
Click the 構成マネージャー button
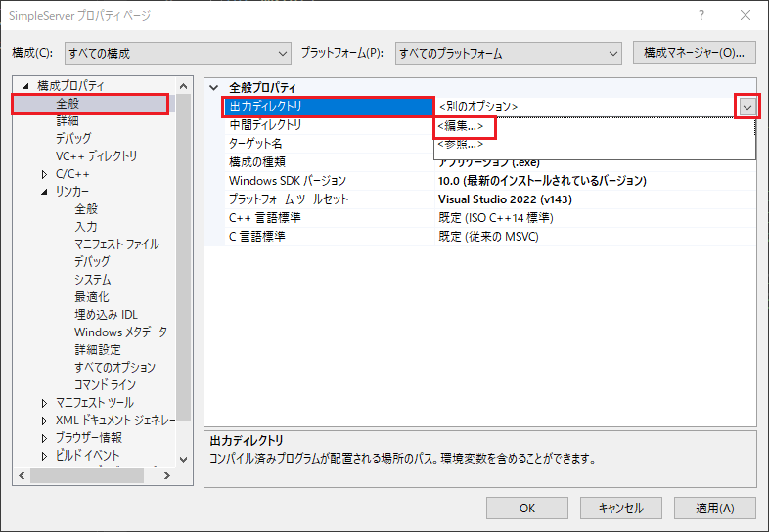pos(694,53)
